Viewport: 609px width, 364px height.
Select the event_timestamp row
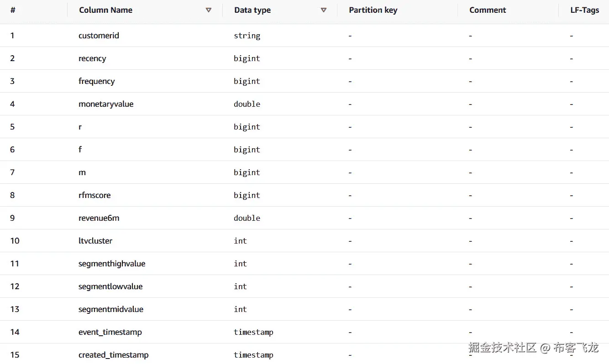[x=110, y=332]
